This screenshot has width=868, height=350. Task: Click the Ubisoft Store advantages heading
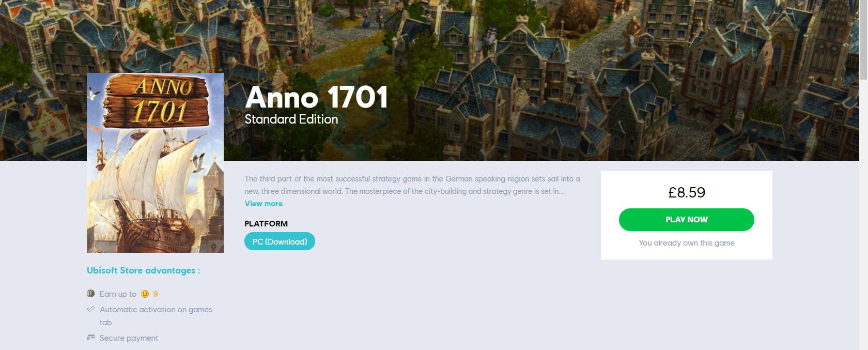[143, 270]
